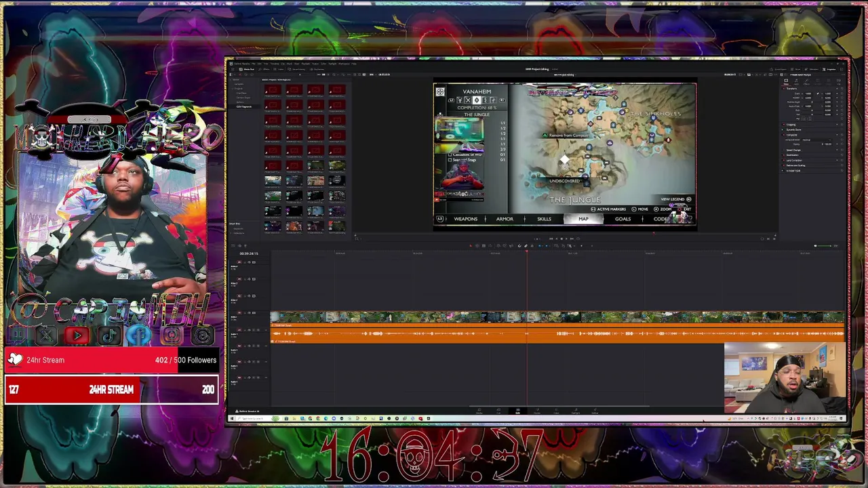Switch to the Fairlight page tab

(x=576, y=411)
